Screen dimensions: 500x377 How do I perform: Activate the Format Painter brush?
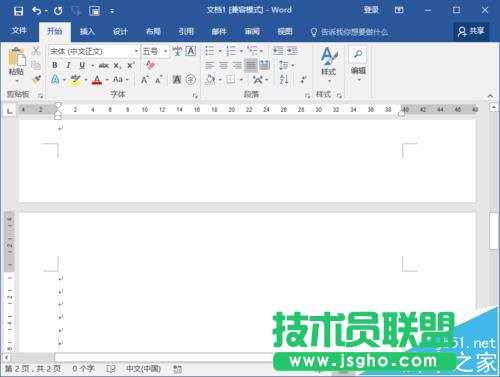point(36,79)
